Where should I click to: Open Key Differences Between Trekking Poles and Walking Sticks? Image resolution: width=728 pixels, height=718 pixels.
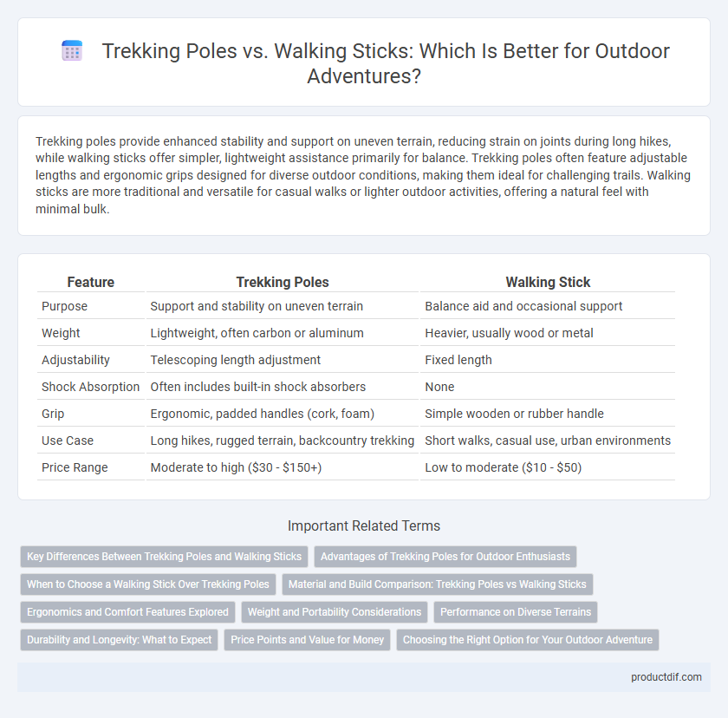[165, 557]
